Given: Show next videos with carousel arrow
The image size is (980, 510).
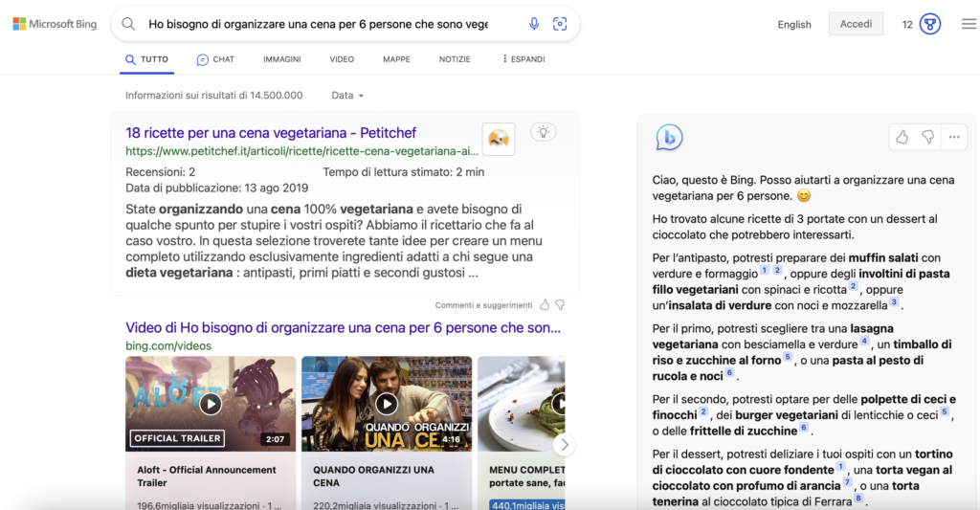Looking at the screenshot, I should tap(565, 445).
